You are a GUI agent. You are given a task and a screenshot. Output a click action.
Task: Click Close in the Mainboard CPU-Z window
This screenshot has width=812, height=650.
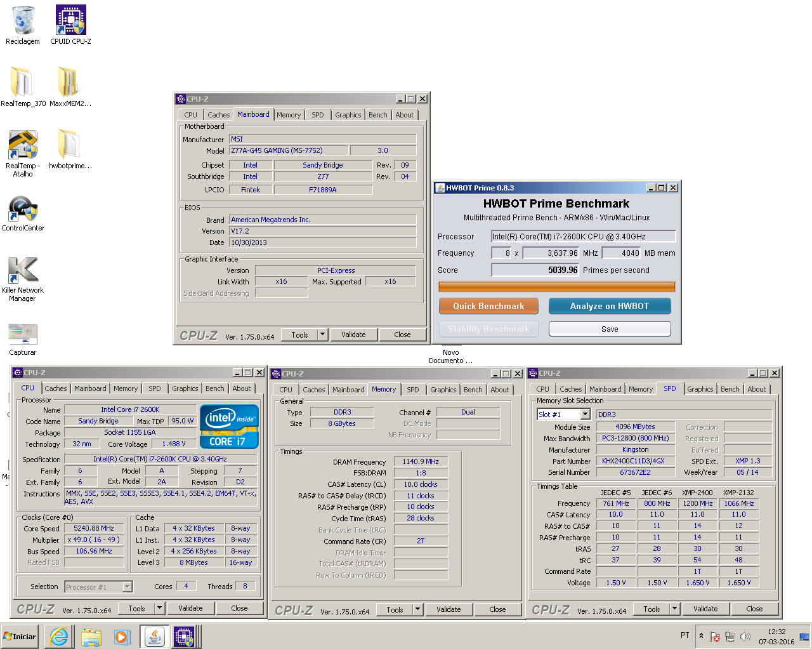402,335
